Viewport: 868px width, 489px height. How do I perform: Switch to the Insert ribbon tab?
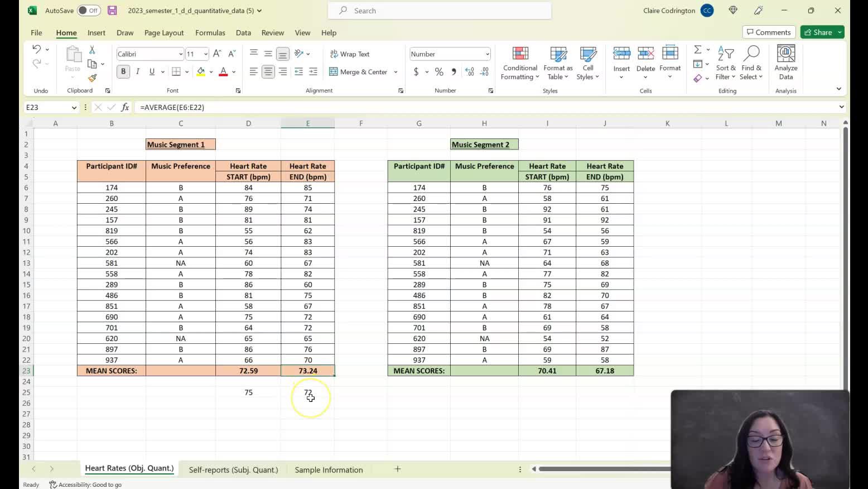(97, 33)
